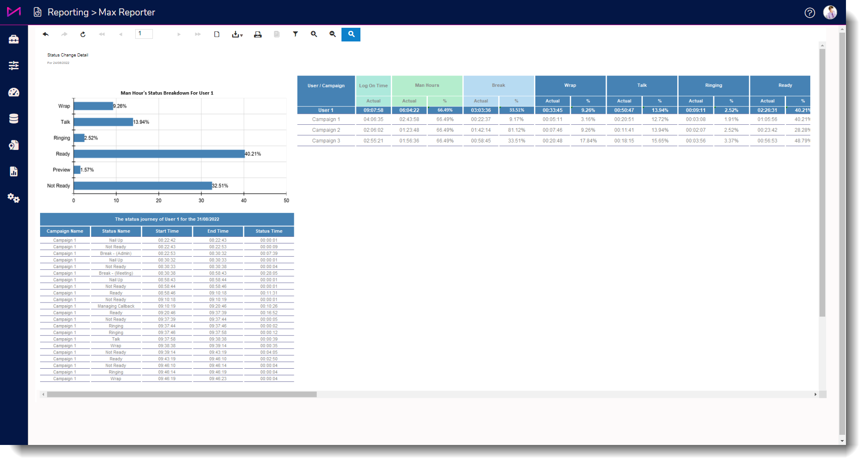Open the database sidebar section

pos(14,119)
